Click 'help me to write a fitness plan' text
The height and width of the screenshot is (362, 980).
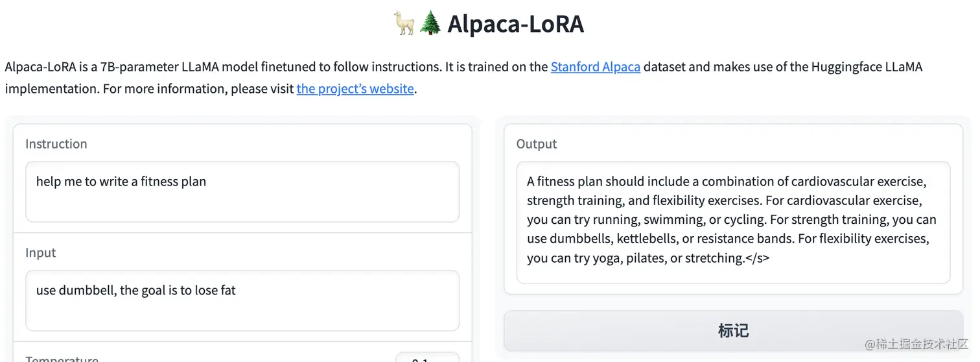point(121,182)
